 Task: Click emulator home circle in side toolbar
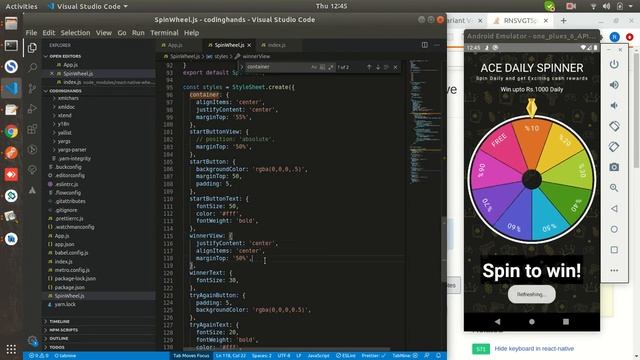click(x=614, y=229)
